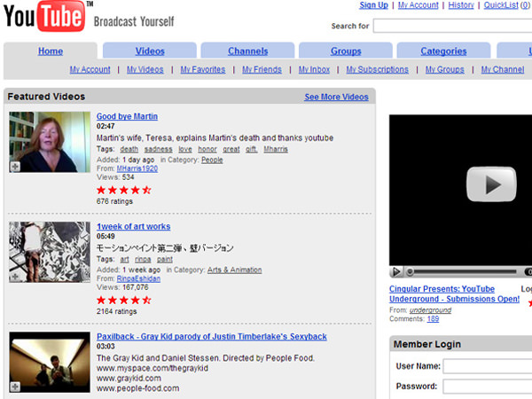Viewport: 532px width, 399px height.
Task: Open the Videos tab
Action: tap(150, 51)
